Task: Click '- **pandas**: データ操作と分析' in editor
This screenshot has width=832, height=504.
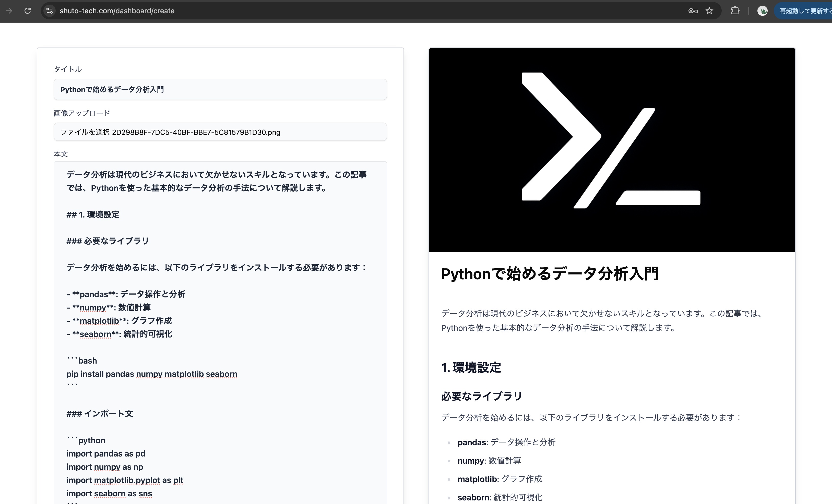Action: pyautogui.click(x=126, y=294)
